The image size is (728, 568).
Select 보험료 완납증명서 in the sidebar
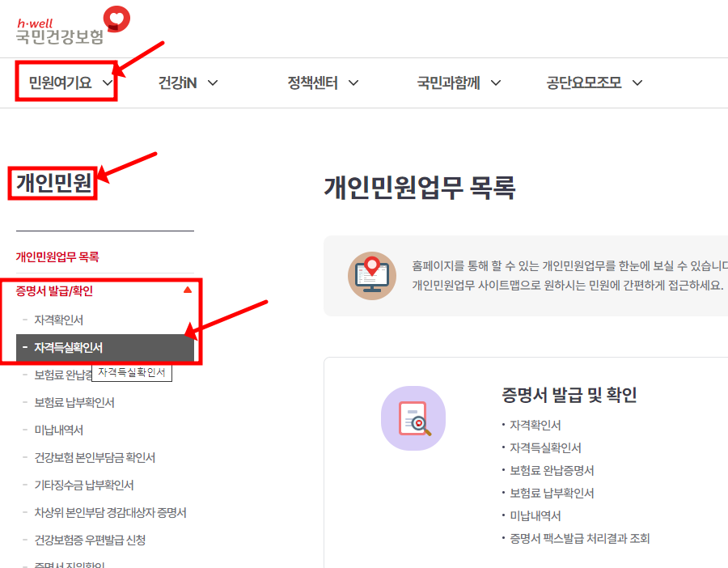pyautogui.click(x=63, y=375)
